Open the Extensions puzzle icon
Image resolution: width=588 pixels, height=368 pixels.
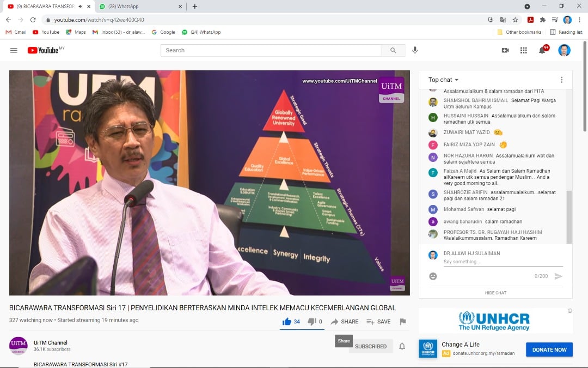click(542, 20)
